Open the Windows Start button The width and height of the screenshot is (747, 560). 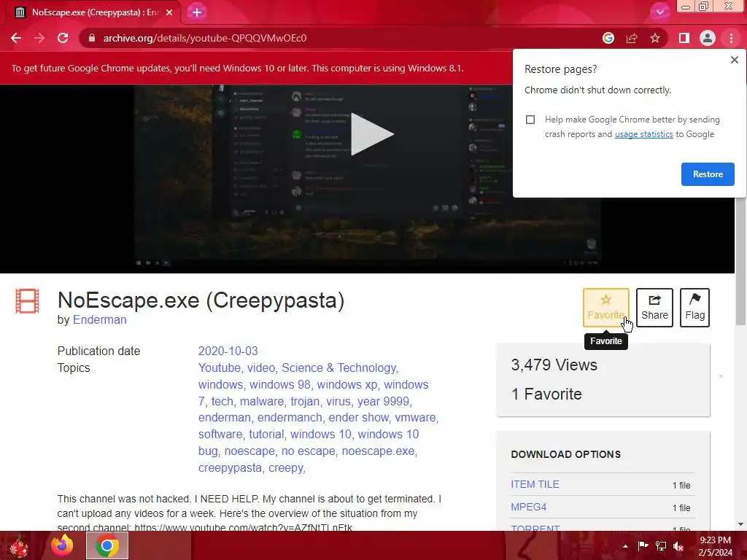coord(18,545)
